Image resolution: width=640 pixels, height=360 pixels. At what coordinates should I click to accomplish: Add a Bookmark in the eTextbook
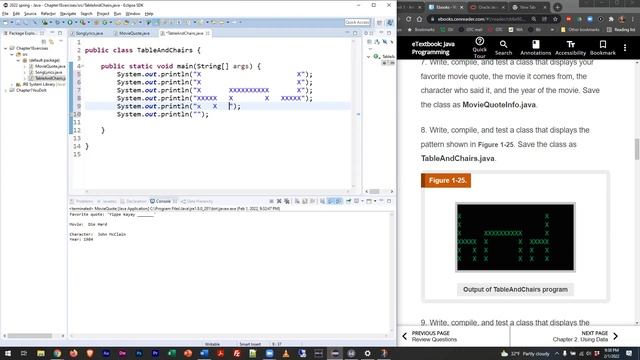click(x=603, y=47)
